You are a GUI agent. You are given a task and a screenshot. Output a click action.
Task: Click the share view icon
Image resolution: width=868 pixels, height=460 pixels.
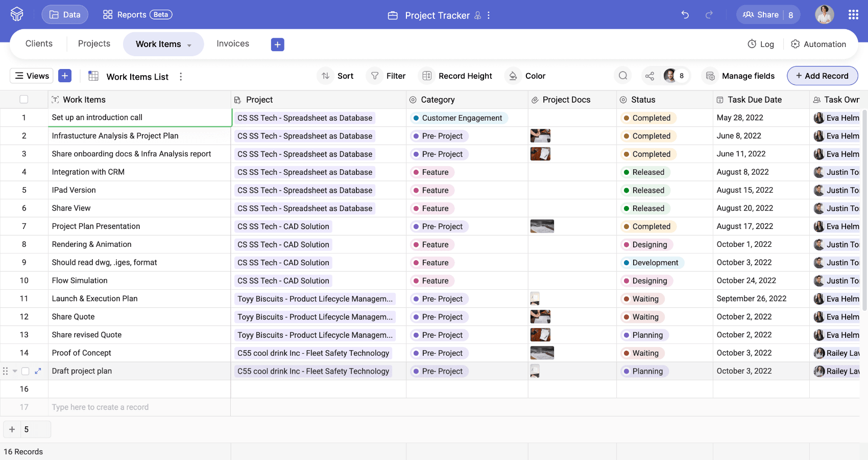[x=649, y=76]
